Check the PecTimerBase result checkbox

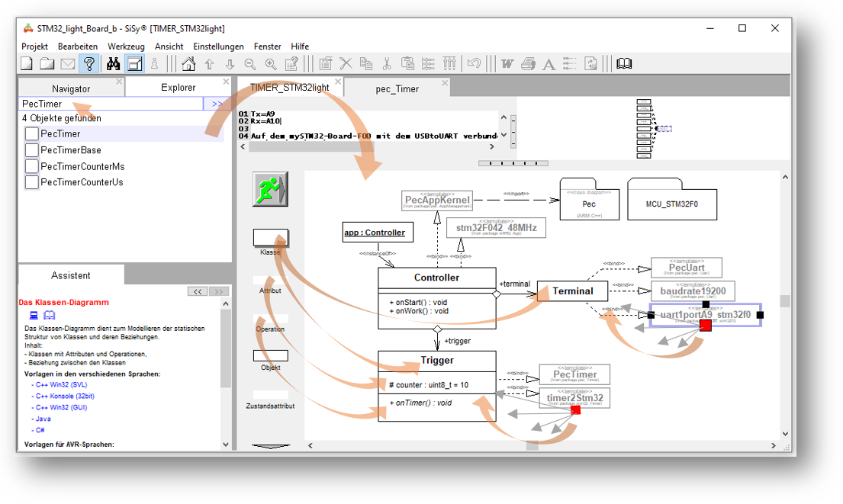(32, 150)
